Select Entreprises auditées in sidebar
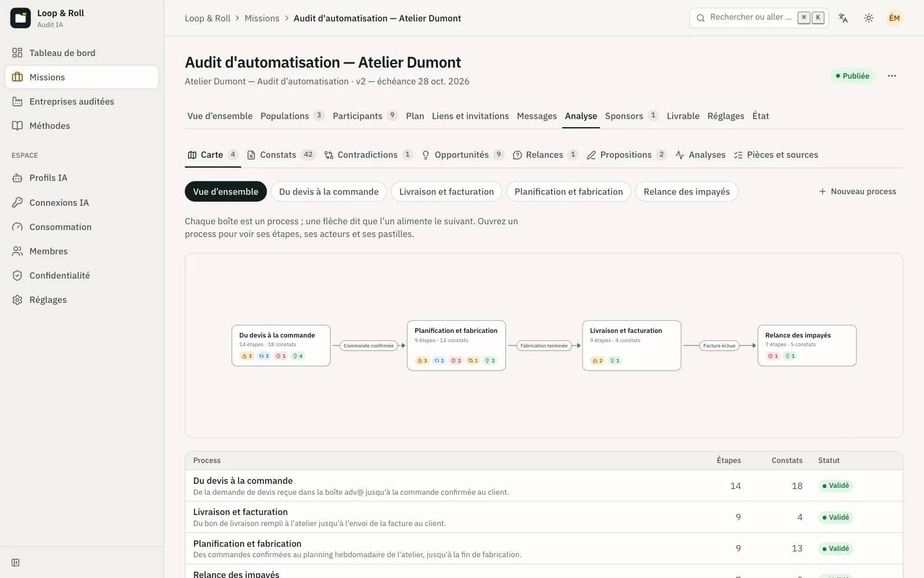Viewport: 924px width, 578px height. 81,101
